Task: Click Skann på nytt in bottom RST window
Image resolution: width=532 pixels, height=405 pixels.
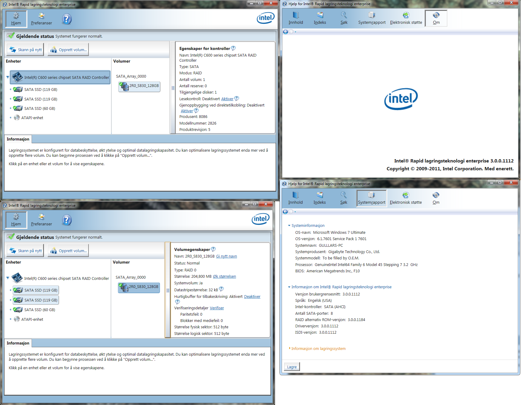Action: [25, 251]
